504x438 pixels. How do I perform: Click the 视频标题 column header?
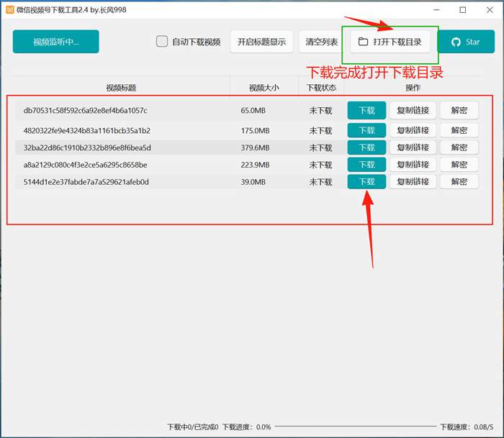point(121,88)
